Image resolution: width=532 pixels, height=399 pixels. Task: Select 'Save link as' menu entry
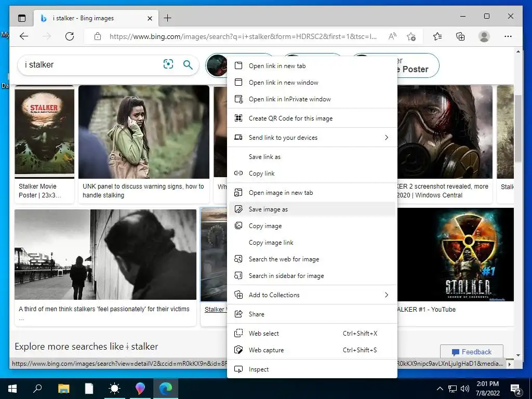pyautogui.click(x=312, y=157)
